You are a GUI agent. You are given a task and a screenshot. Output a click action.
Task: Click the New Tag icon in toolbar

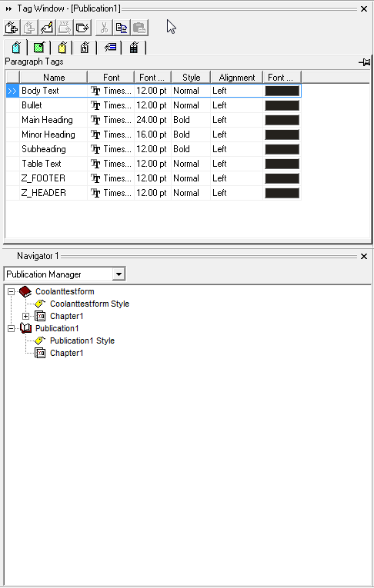(12, 28)
